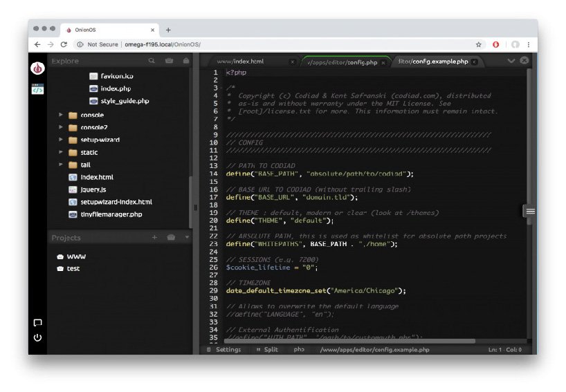Go forward in the browser
Viewport: 566px width, 392px height.
(x=51, y=44)
